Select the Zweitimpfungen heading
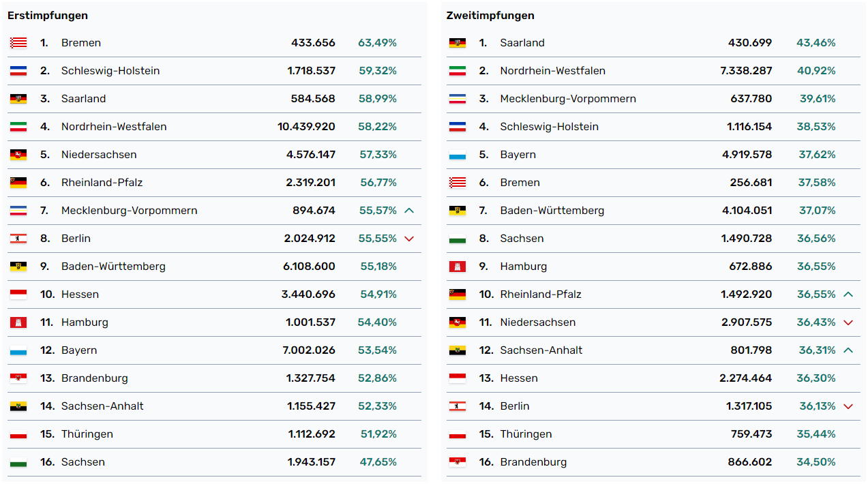The width and height of the screenshot is (868, 484). pyautogui.click(x=490, y=16)
